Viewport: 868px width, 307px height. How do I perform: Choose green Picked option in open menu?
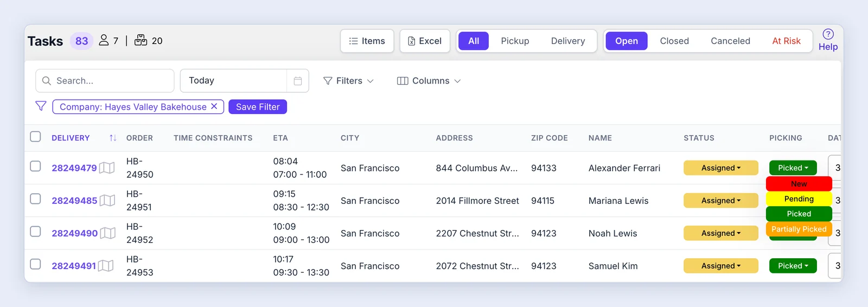coord(799,214)
